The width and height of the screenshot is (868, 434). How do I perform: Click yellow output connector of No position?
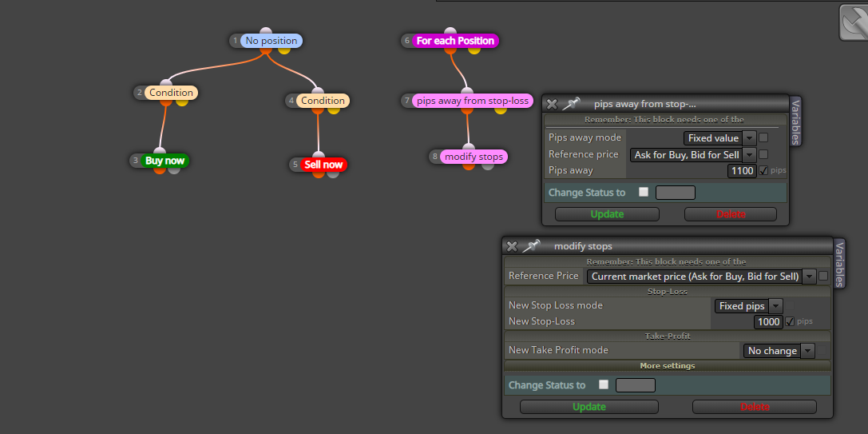284,50
